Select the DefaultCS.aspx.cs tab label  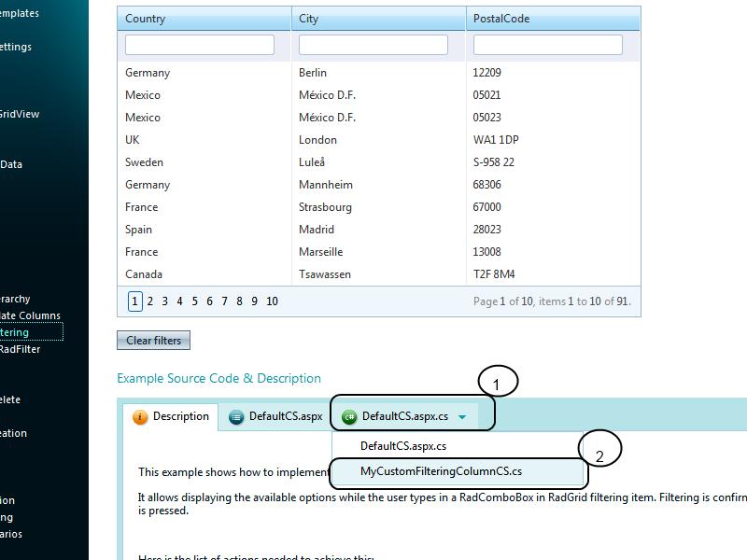coord(405,416)
